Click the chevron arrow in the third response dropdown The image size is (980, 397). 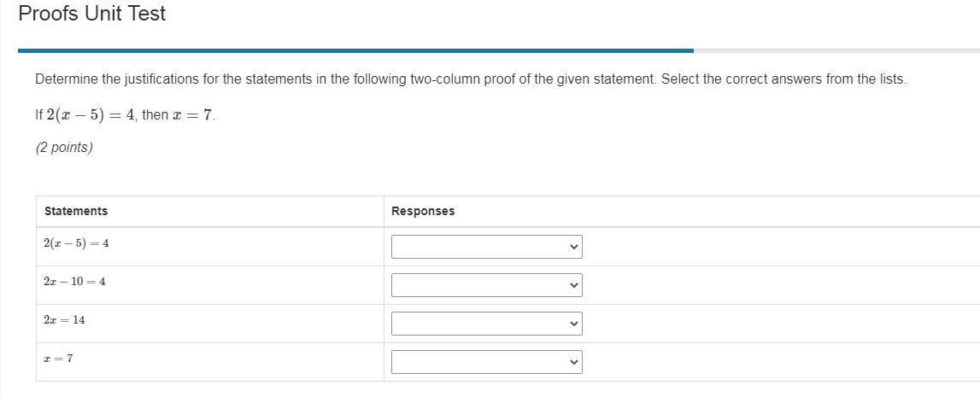(573, 324)
